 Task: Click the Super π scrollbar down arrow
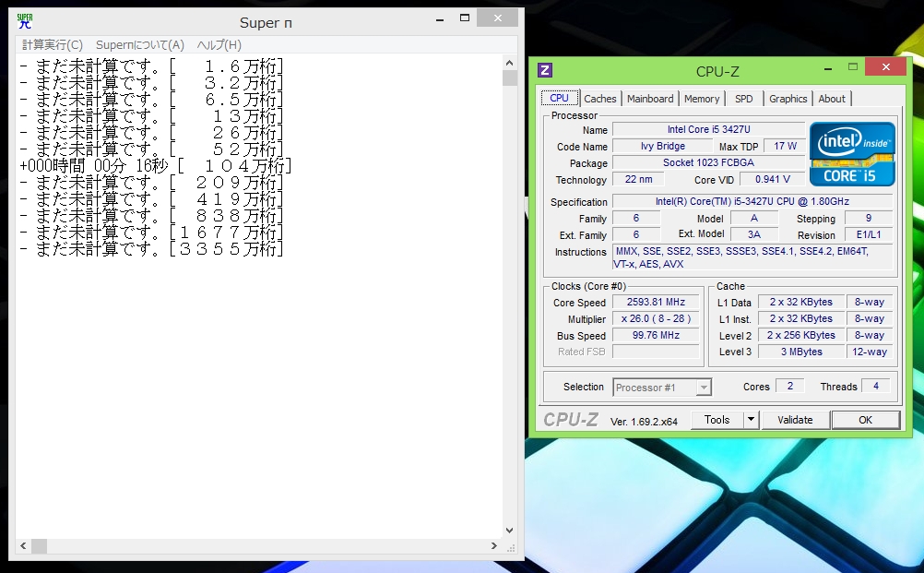pyautogui.click(x=510, y=531)
